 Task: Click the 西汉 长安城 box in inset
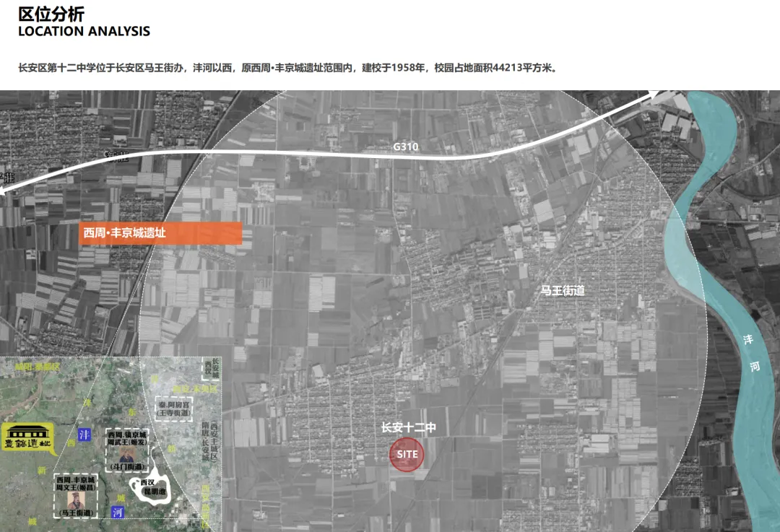coord(212,368)
